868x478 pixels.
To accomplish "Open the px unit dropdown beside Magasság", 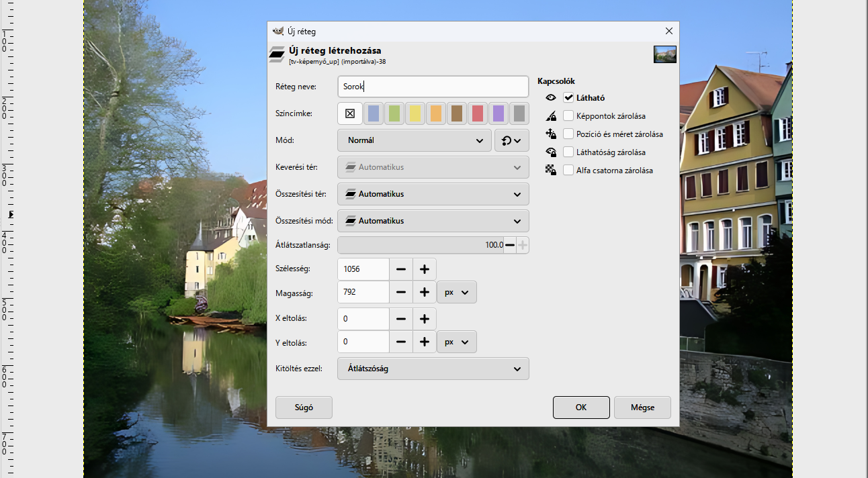I will coord(457,292).
